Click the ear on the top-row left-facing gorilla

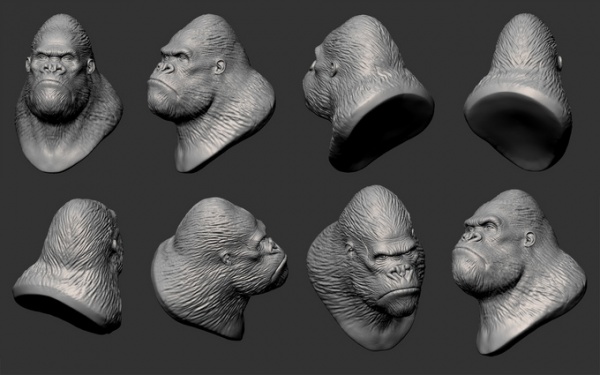220,67
